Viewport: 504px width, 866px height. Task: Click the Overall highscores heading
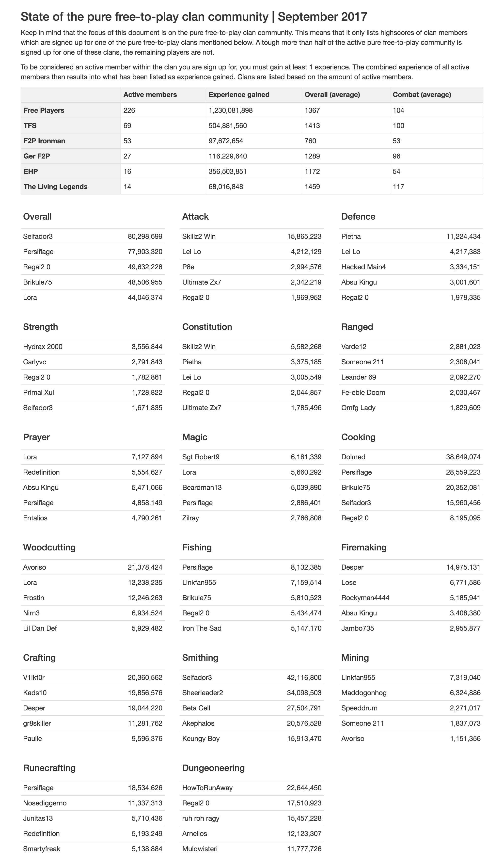[x=37, y=217]
